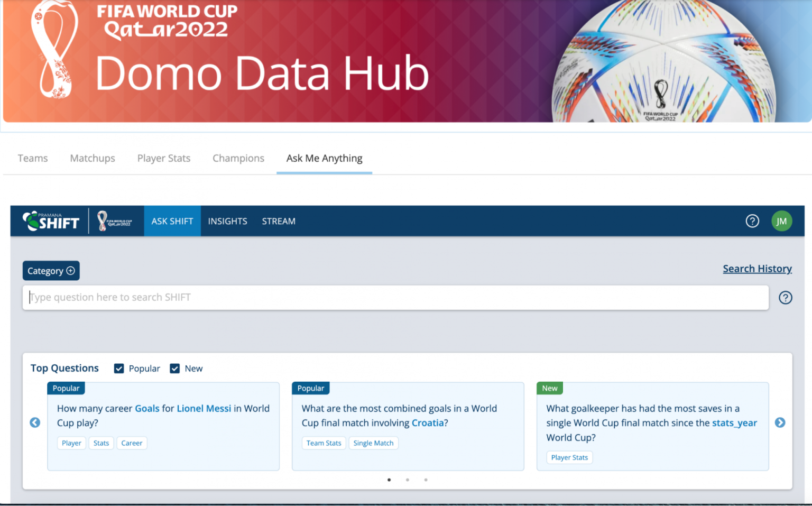Uncheck the Popular questions checkbox
812x506 pixels.
119,368
